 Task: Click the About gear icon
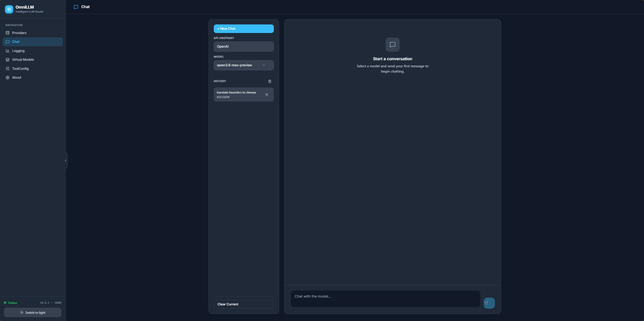point(8,77)
